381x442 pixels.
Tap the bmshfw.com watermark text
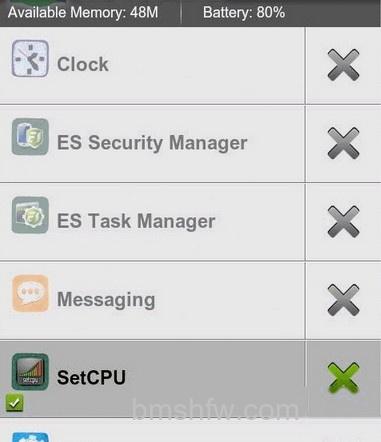[x=215, y=410]
